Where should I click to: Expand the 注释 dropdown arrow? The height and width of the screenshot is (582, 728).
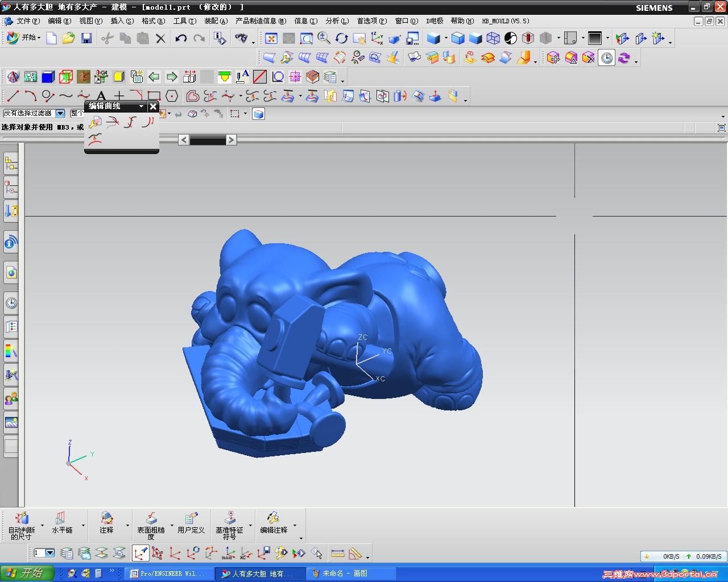tap(127, 525)
